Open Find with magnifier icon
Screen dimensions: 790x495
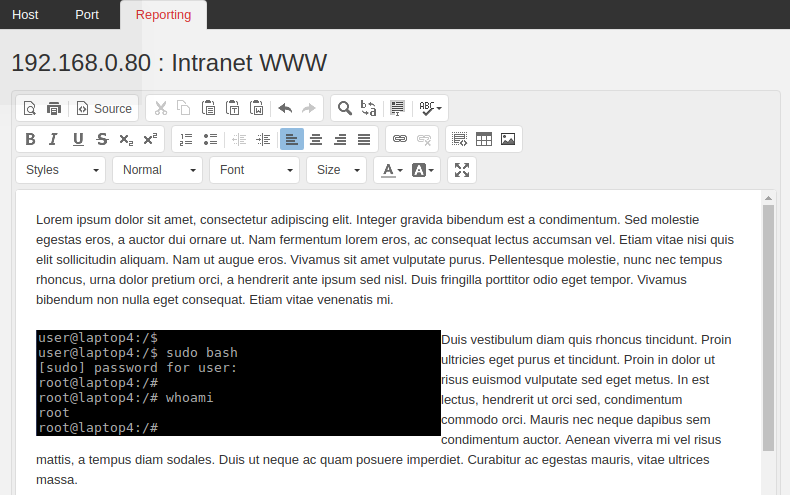click(345, 108)
